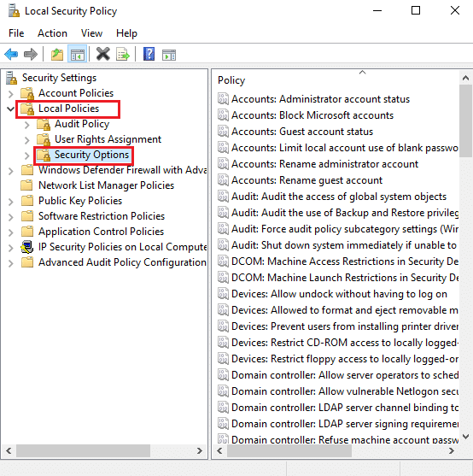Click the IP Security Policies computer icon
The height and width of the screenshot is (476, 473).
[x=27, y=247]
